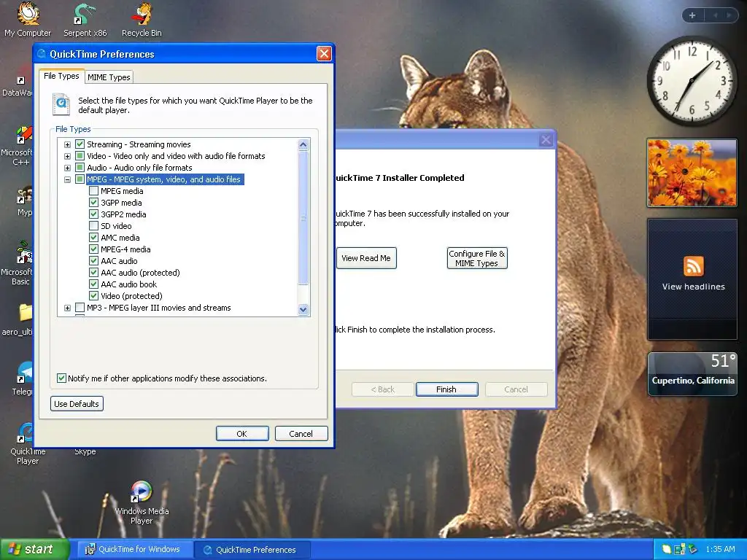The image size is (747, 560).
Task: Check the MP3 MPEG layer III checkbox
Action: pyautogui.click(x=80, y=308)
